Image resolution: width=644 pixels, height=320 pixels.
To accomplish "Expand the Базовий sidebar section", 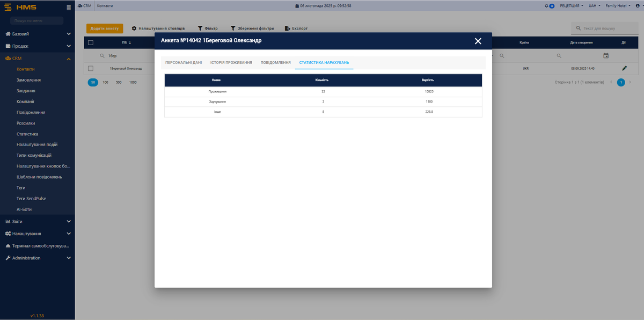I will tap(38, 34).
